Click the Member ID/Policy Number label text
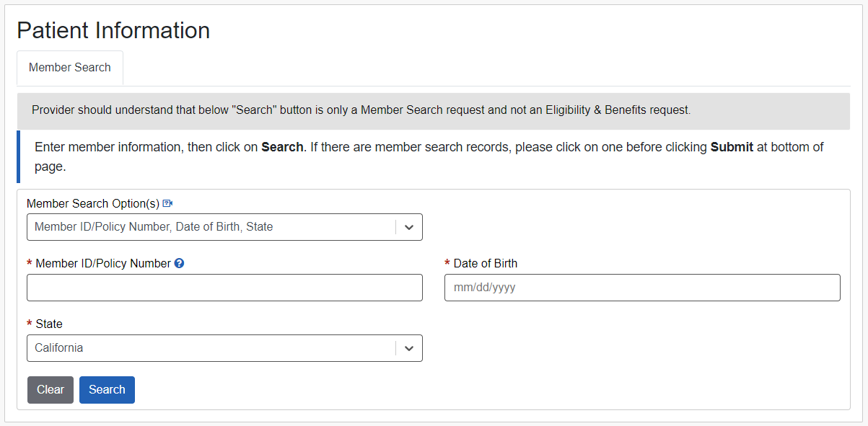Screen dimensions: 868x426 [103, 264]
